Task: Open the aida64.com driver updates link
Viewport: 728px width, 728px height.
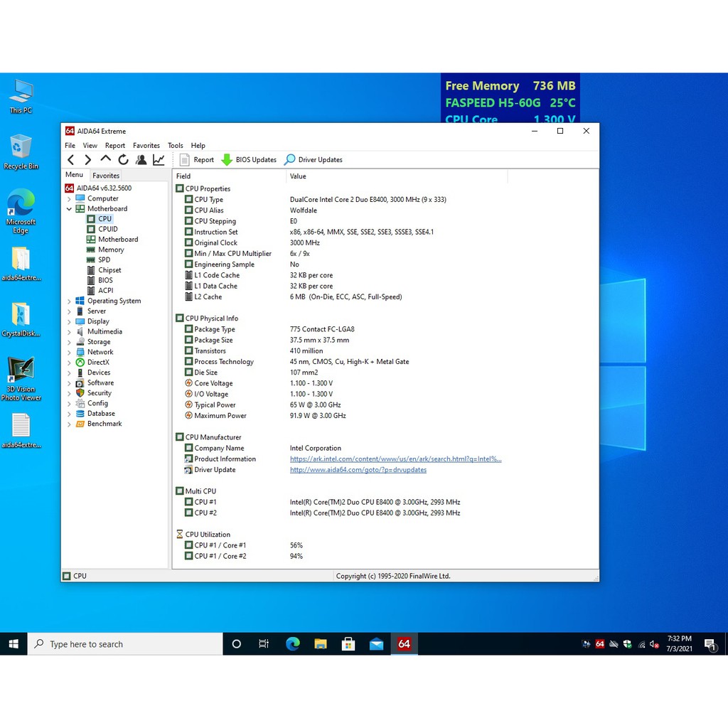Action: 358,469
